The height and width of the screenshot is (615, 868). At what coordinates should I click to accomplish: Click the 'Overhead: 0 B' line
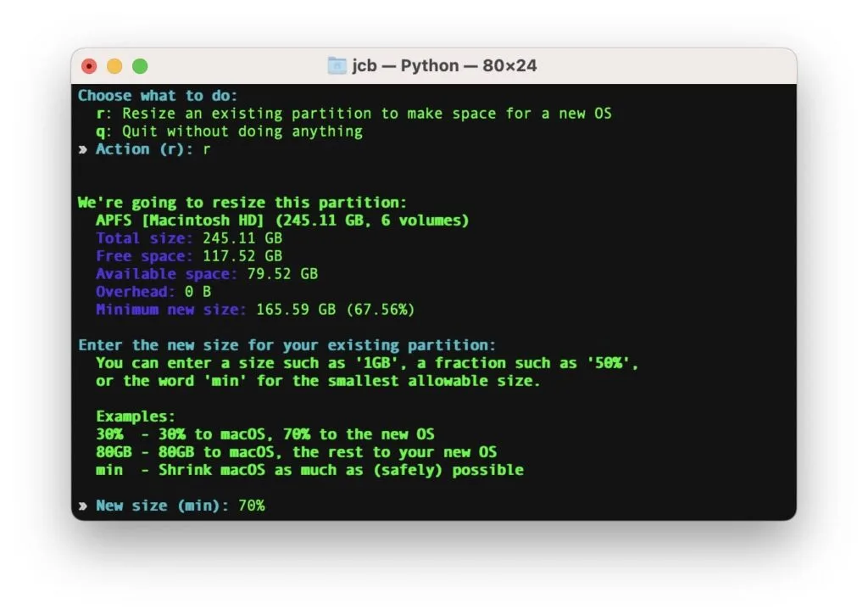pyautogui.click(x=153, y=291)
